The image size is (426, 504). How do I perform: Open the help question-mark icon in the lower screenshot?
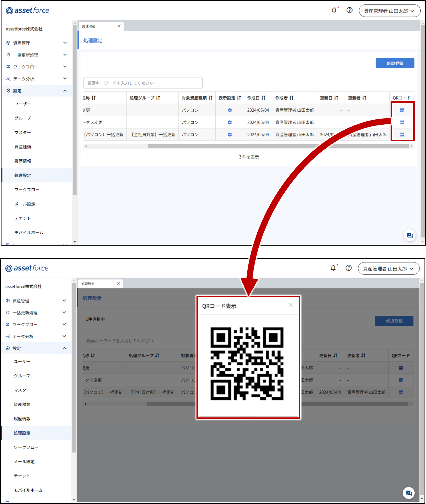tap(349, 268)
